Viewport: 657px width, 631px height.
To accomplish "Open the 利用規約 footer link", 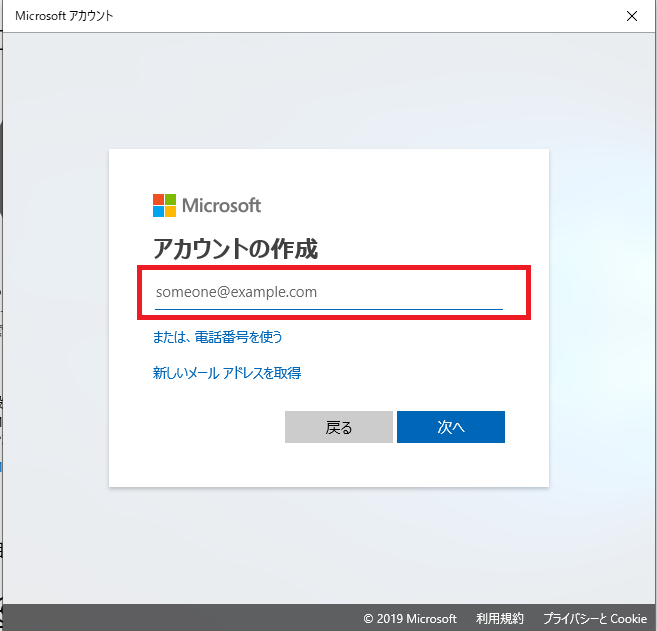I will coord(499,618).
